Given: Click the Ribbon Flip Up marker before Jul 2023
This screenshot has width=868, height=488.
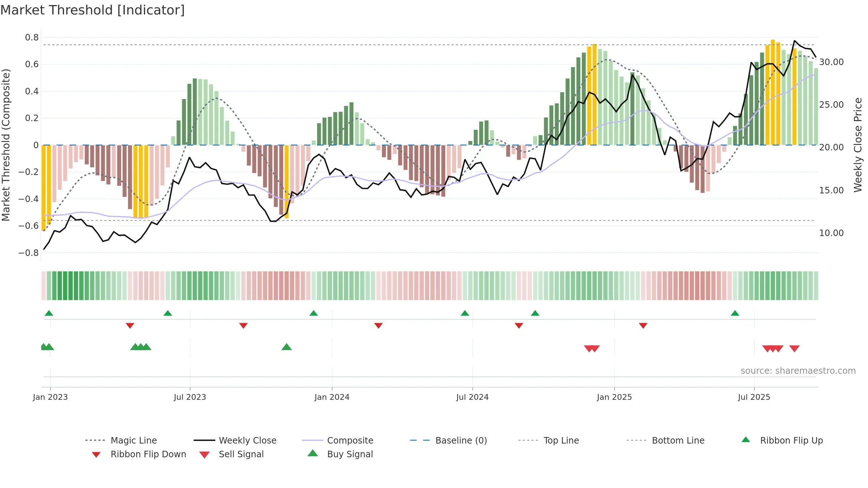Looking at the screenshot, I should tap(168, 313).
